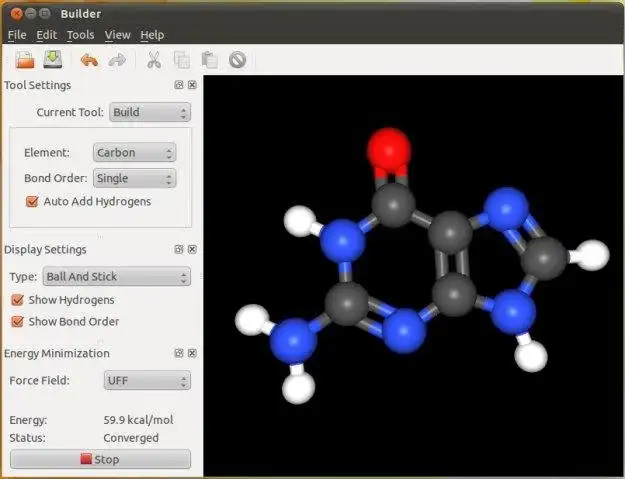Click the Clear toolbar icon
Viewport: 625px width, 479px height.
tap(238, 60)
